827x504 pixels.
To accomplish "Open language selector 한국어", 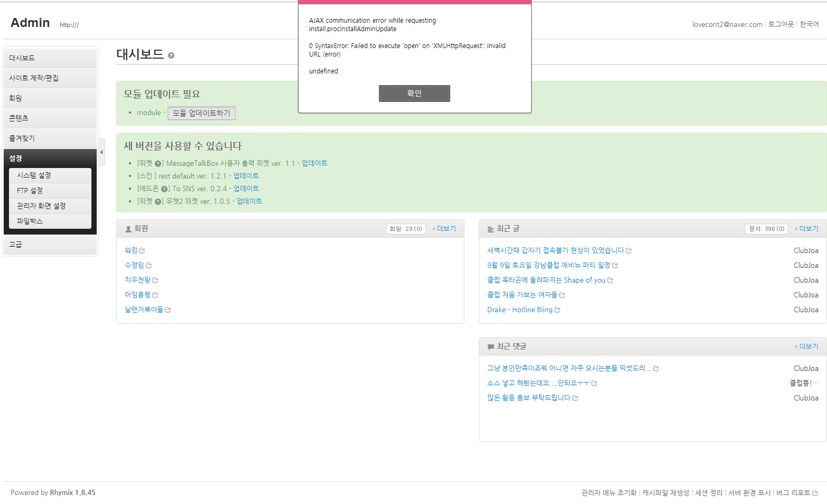I will coord(809,24).
